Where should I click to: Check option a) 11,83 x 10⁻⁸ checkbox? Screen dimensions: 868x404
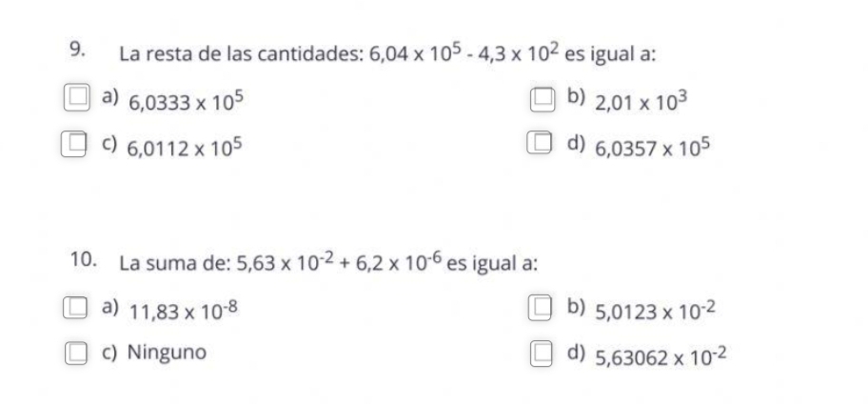click(78, 307)
